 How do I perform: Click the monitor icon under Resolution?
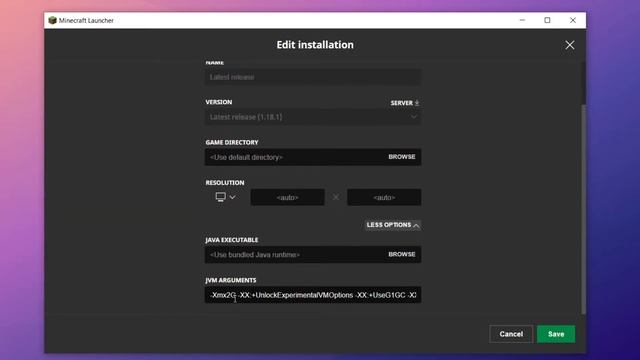tap(220, 197)
